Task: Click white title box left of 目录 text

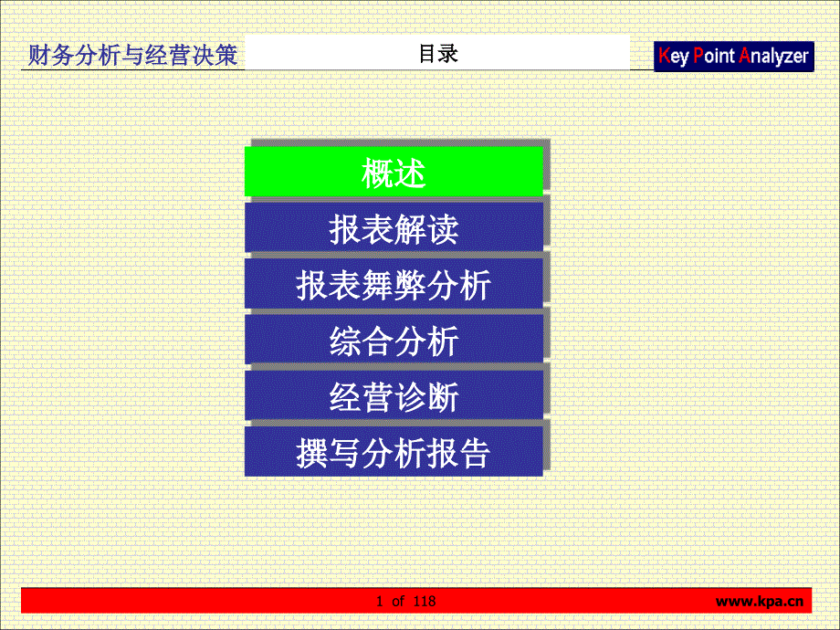Action: point(320,54)
